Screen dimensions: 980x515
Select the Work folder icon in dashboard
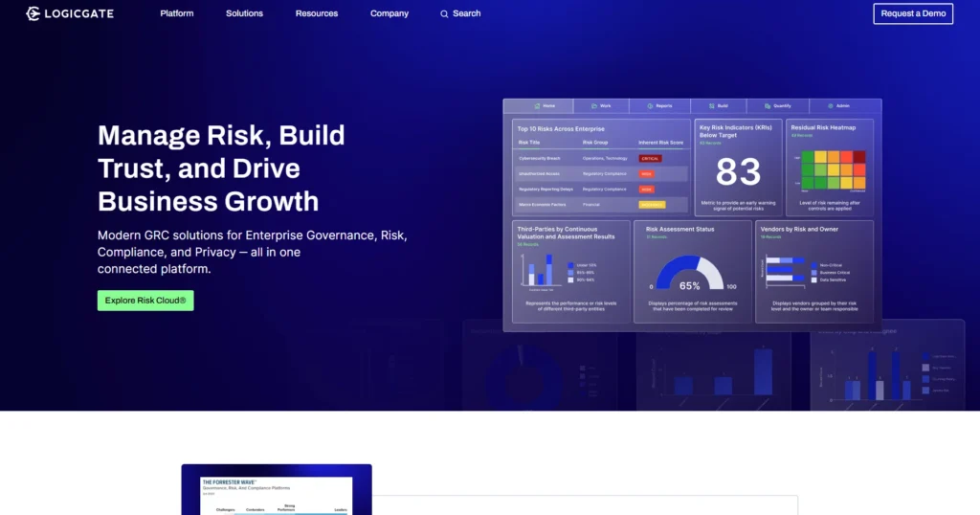pyautogui.click(x=594, y=106)
